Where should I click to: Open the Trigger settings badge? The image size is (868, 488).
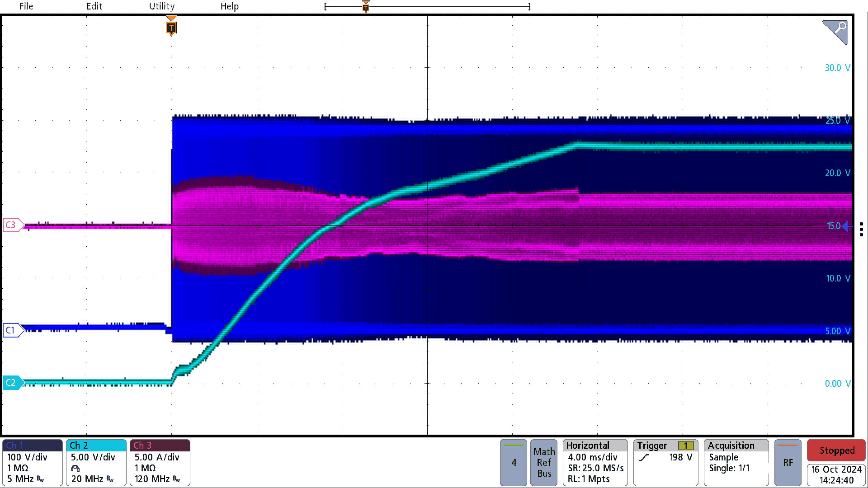665,462
